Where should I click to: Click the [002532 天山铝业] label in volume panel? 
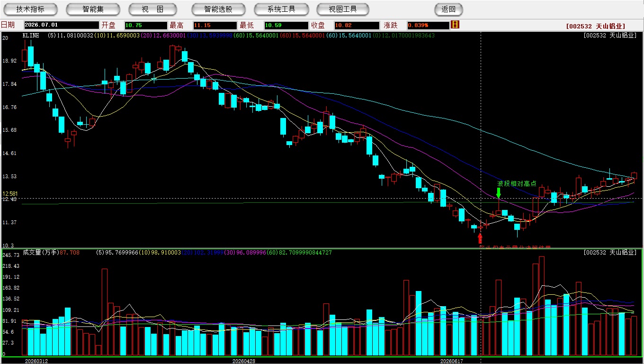pyautogui.click(x=610, y=253)
